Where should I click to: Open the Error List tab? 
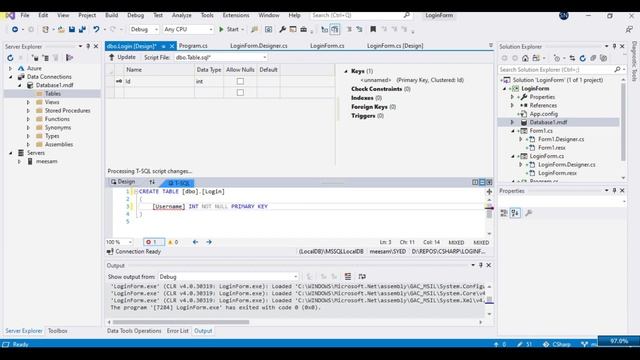(178, 331)
